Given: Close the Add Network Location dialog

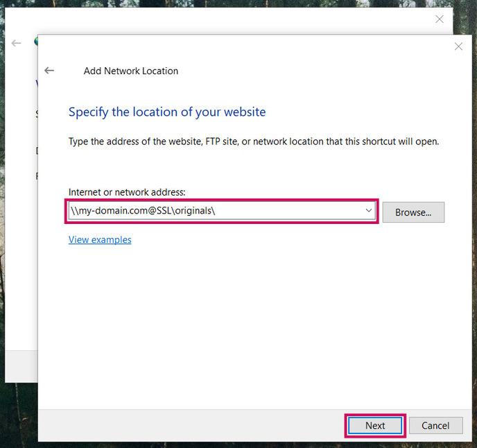Looking at the screenshot, I should tap(458, 46).
